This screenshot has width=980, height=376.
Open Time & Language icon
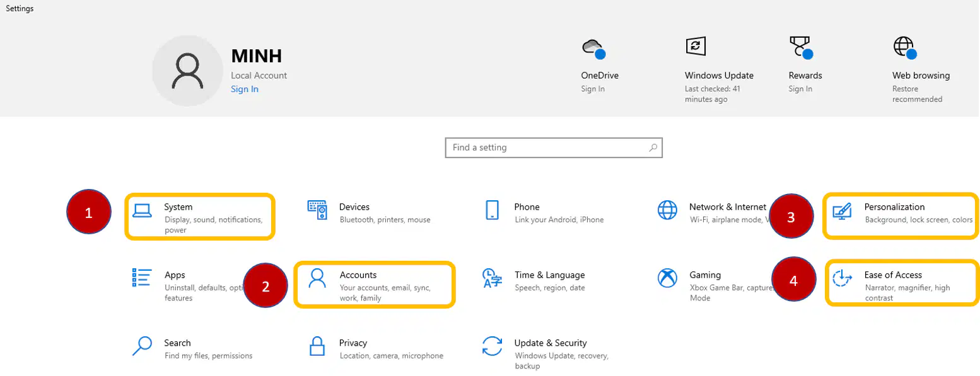click(492, 278)
